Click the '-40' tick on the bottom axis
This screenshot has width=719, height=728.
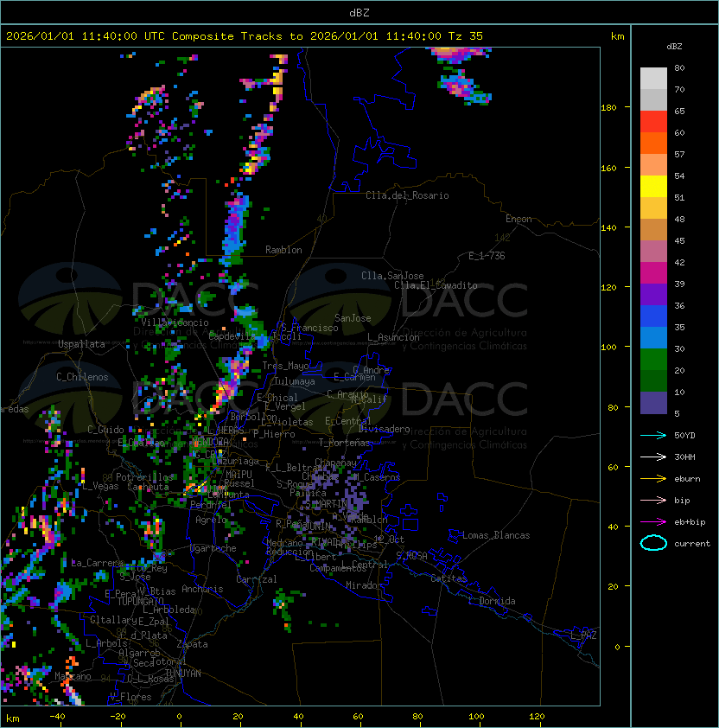[x=57, y=717]
